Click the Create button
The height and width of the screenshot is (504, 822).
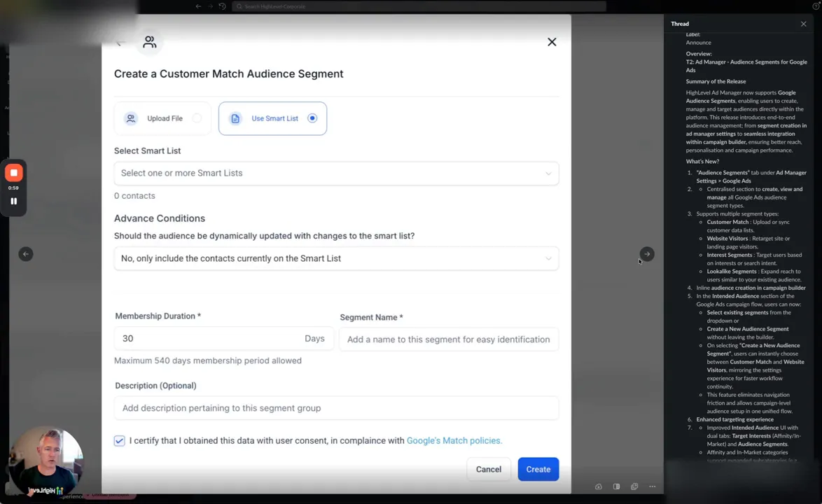tap(538, 469)
